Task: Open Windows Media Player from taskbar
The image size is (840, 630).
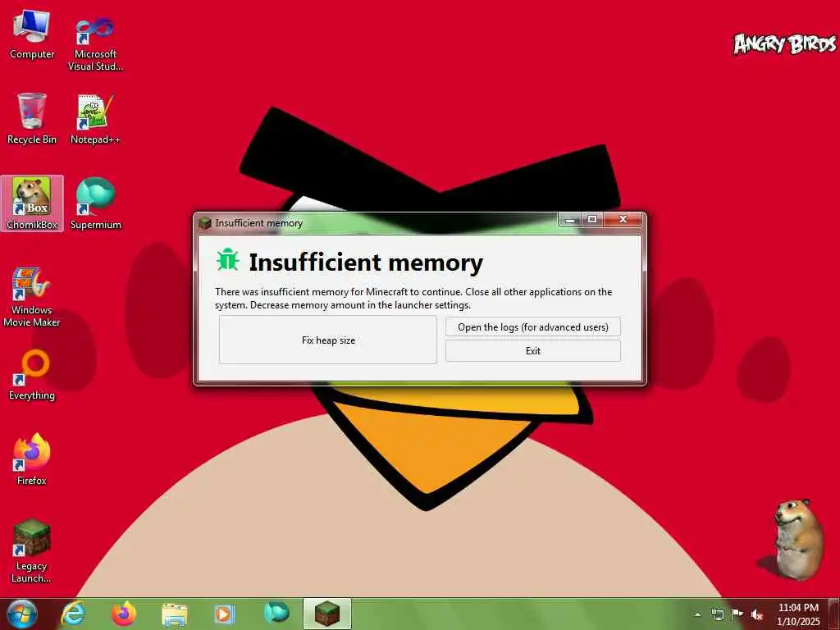Action: (x=225, y=614)
